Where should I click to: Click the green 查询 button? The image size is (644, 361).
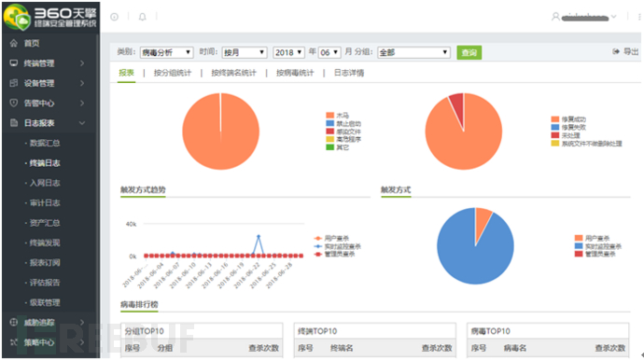coord(469,52)
